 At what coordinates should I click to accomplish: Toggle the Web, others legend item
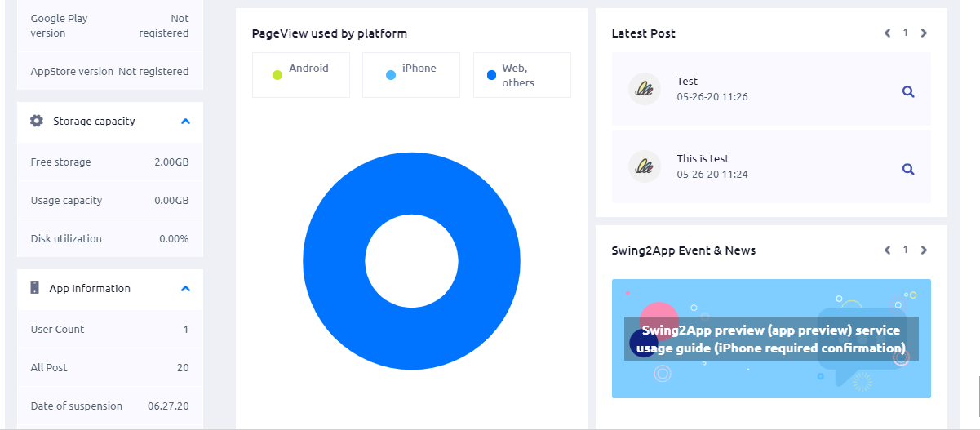coord(522,75)
